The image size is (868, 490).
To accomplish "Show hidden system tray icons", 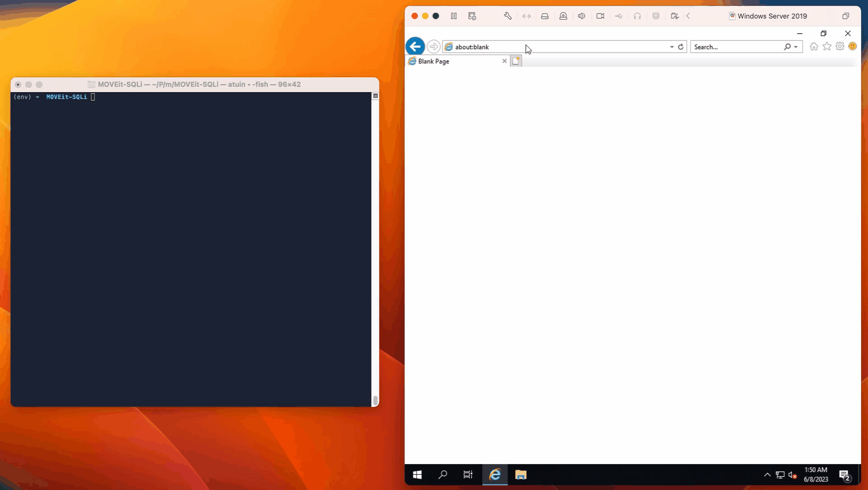I will [767, 475].
